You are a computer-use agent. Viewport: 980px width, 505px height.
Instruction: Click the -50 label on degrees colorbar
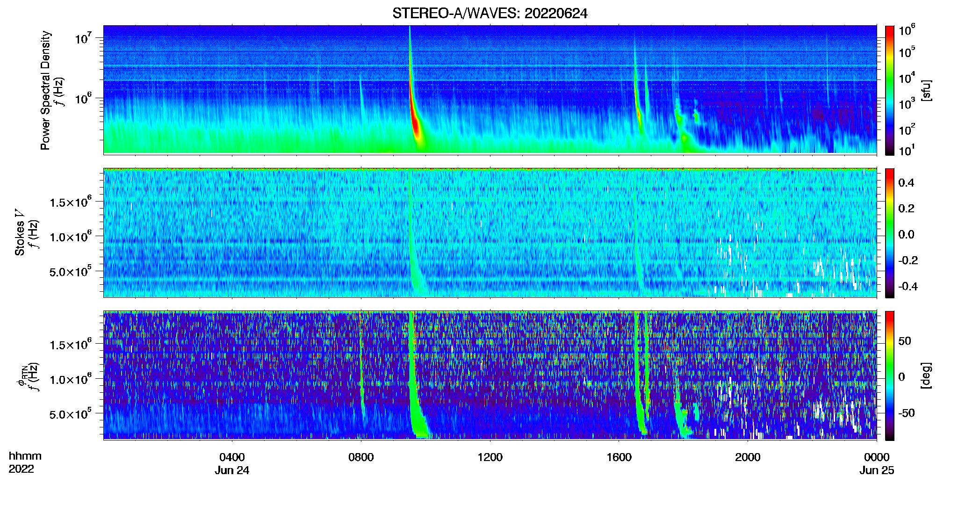coord(907,413)
